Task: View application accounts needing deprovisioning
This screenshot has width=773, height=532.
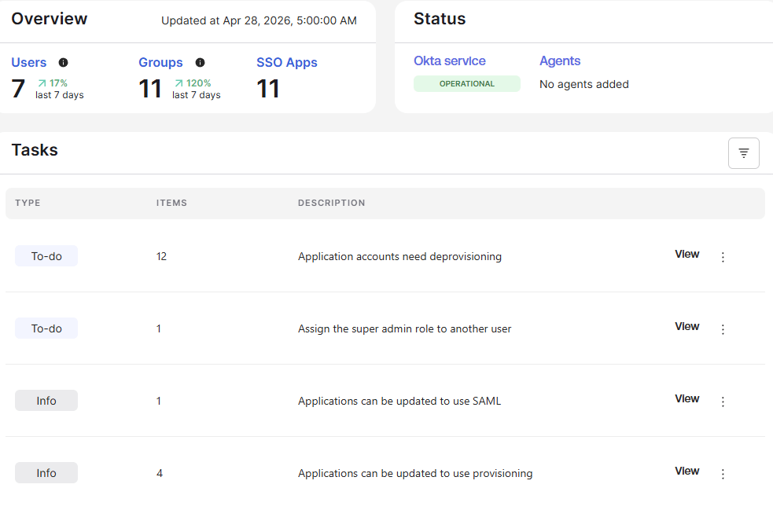Action: click(686, 255)
